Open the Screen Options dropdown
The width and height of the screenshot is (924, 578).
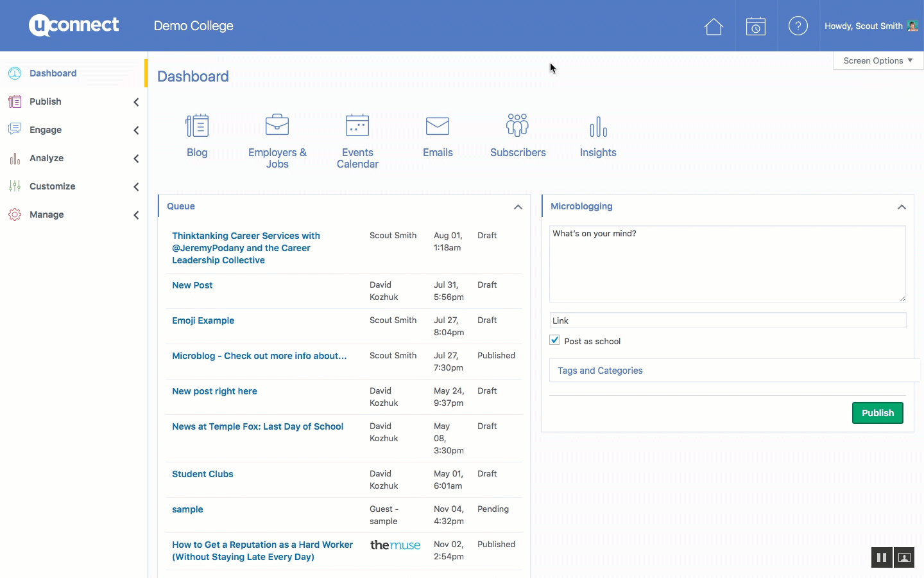[x=877, y=60]
